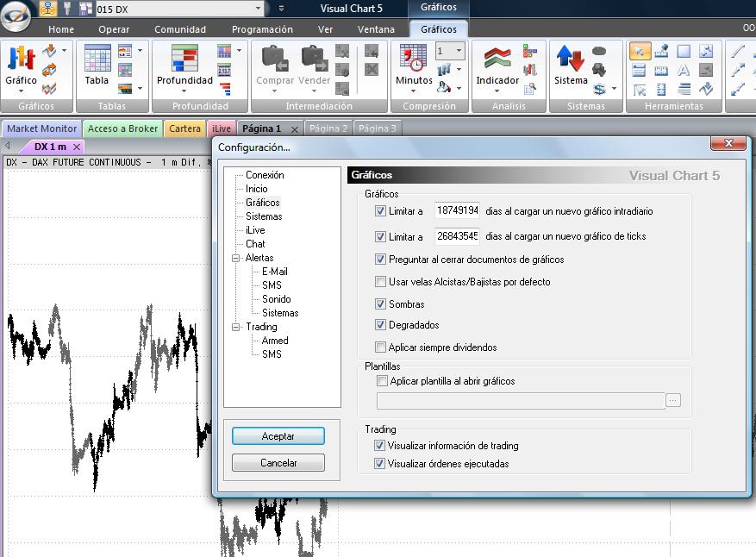756x557 pixels.
Task: Click the Profundidad market depth icon
Action: 184,59
